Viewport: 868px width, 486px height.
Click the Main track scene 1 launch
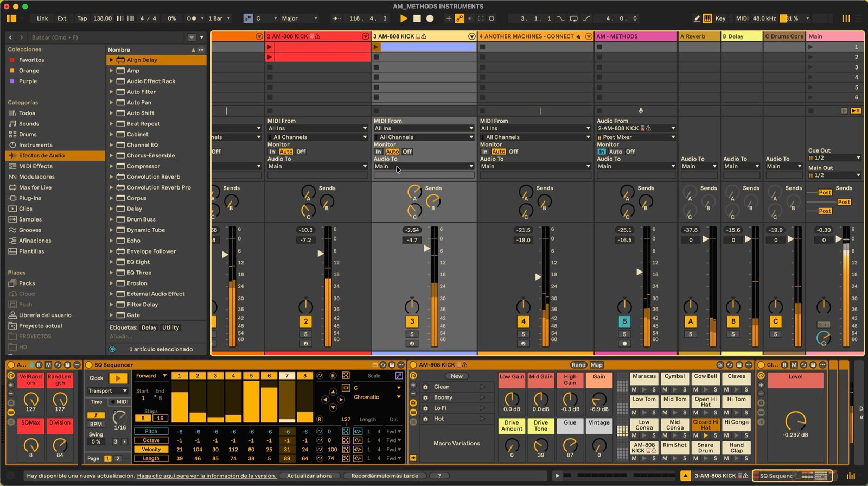pos(811,47)
